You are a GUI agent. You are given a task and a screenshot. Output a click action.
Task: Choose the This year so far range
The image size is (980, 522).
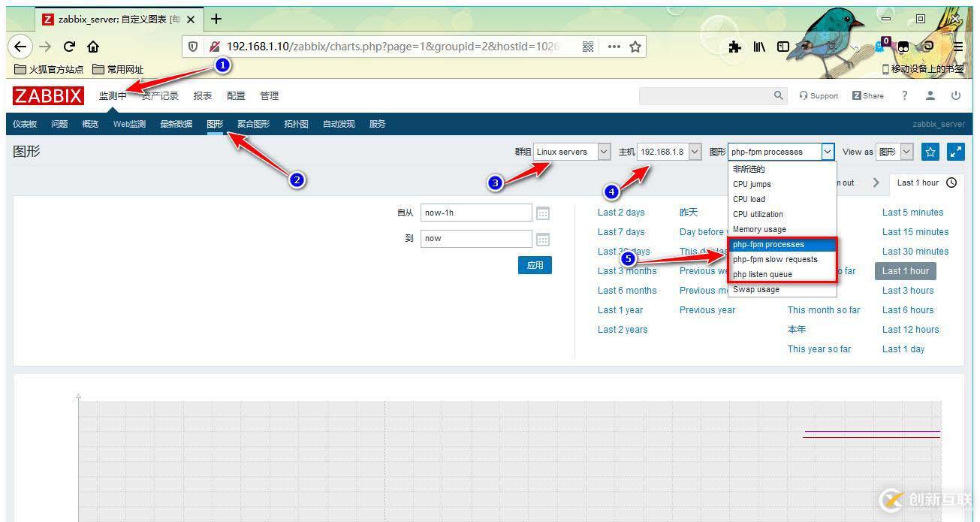(819, 349)
